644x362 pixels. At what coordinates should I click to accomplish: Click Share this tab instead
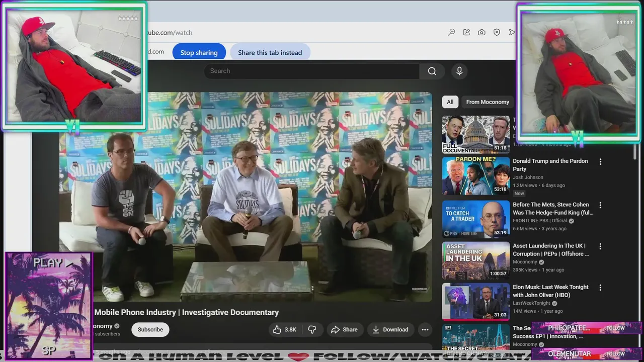pos(270,52)
